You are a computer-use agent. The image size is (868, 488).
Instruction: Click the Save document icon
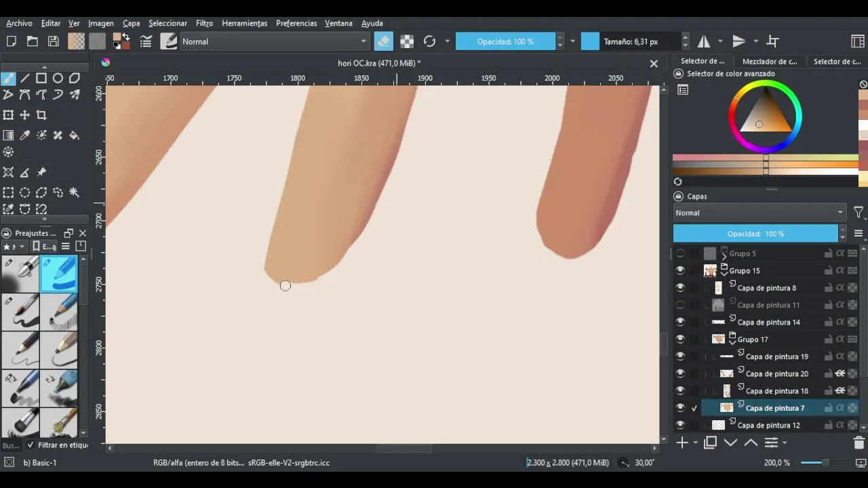53,41
